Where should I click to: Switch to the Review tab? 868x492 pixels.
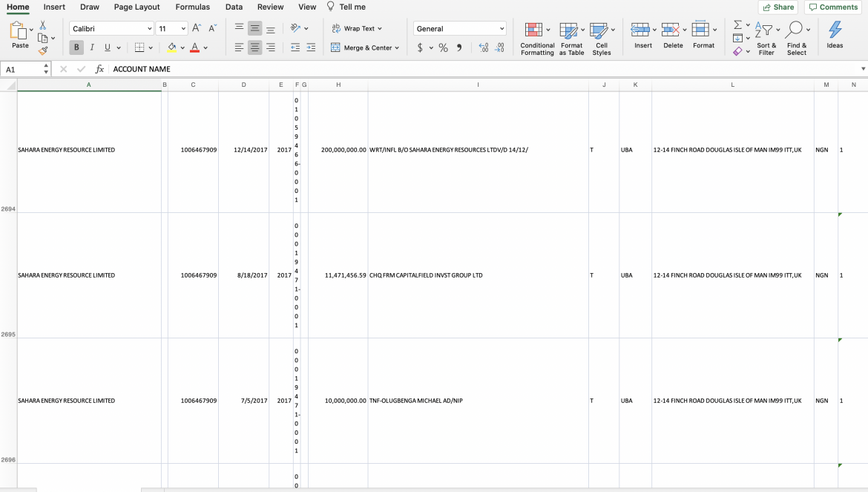point(270,7)
